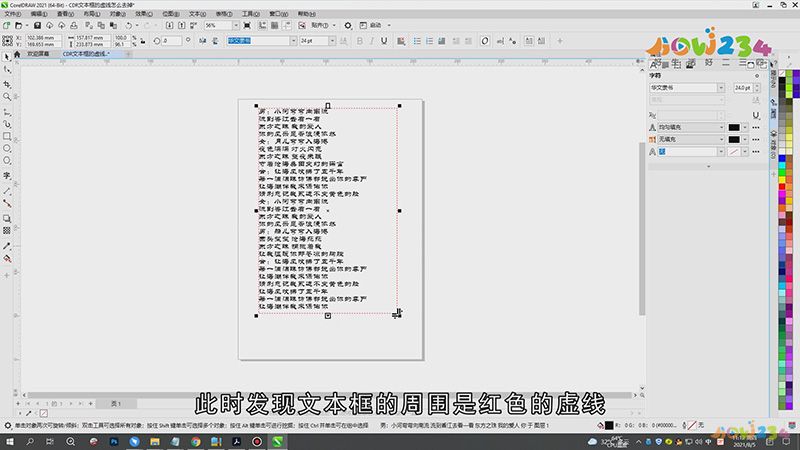Image resolution: width=800 pixels, height=450 pixels.
Task: Select the Shape tool in toolbox
Action: click(x=7, y=69)
